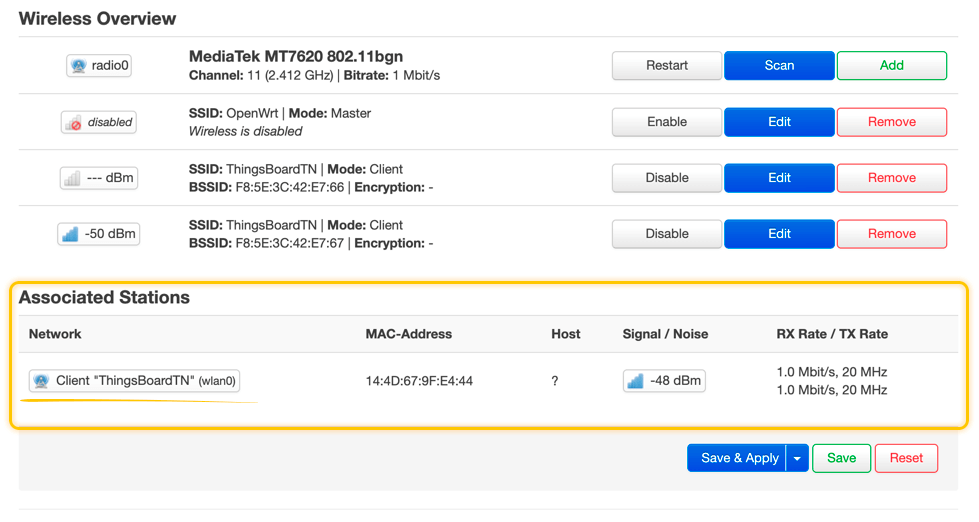Scan for wireless networks on radio0

(x=779, y=66)
